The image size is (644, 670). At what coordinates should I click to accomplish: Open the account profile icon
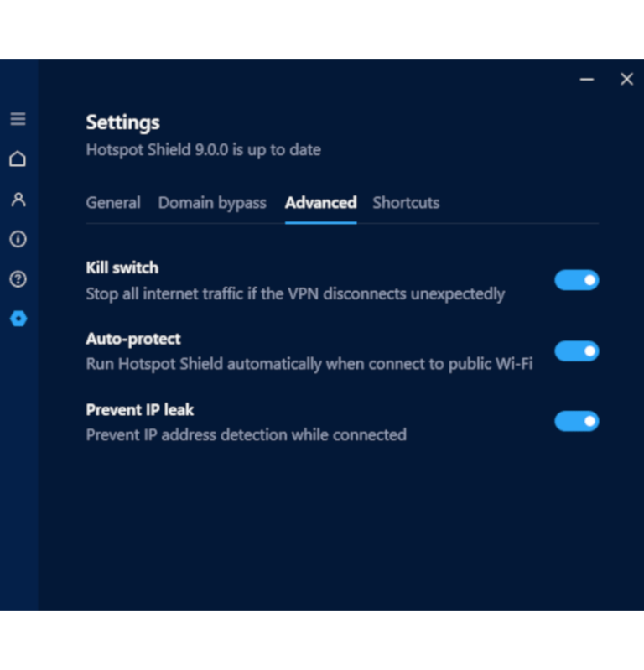[x=18, y=199]
